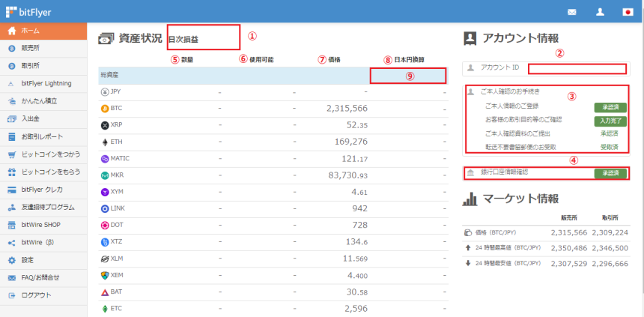644x317 pixels.
Task: Open ビットコインをつかう in the sidebar
Action: (43, 154)
